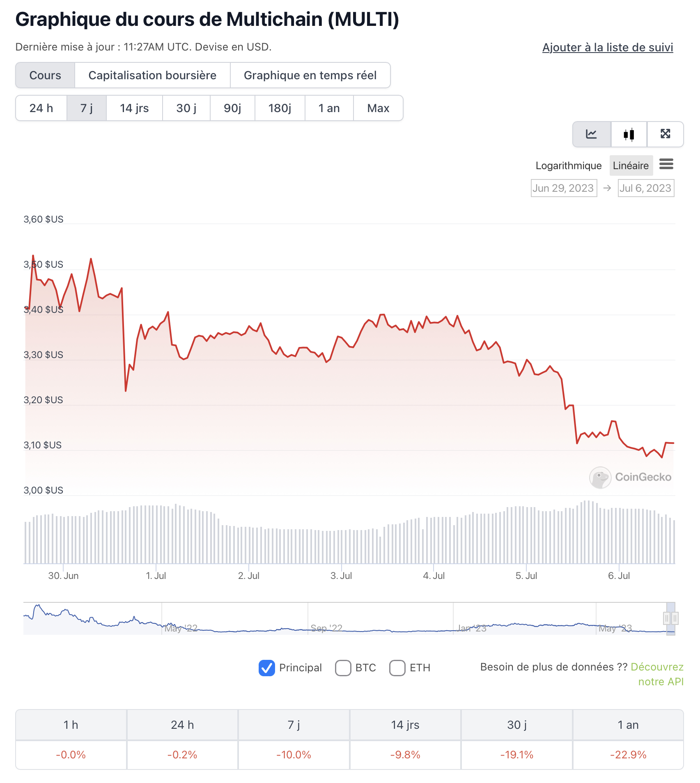
Task: Click the Jun 29, 2023 start date field
Action: (563, 188)
